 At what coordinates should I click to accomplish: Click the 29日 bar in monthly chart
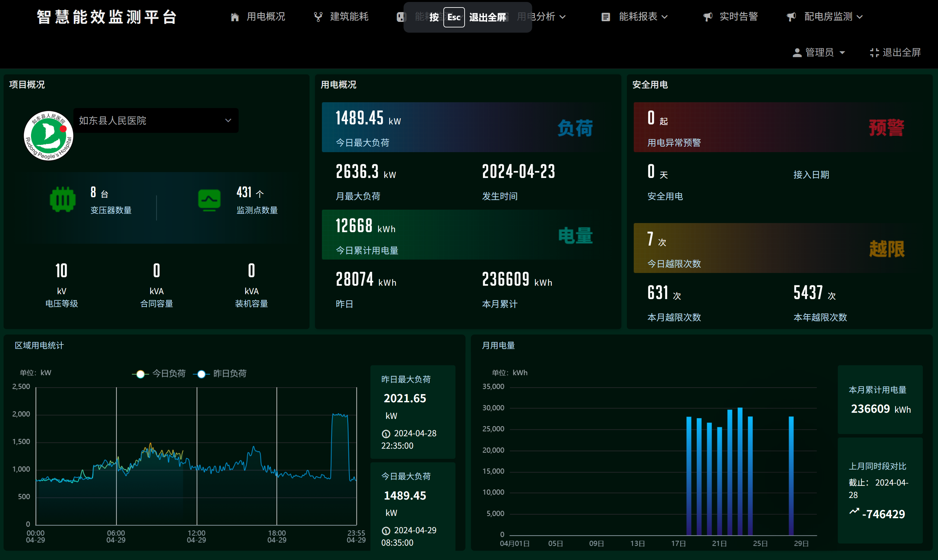pyautogui.click(x=791, y=475)
